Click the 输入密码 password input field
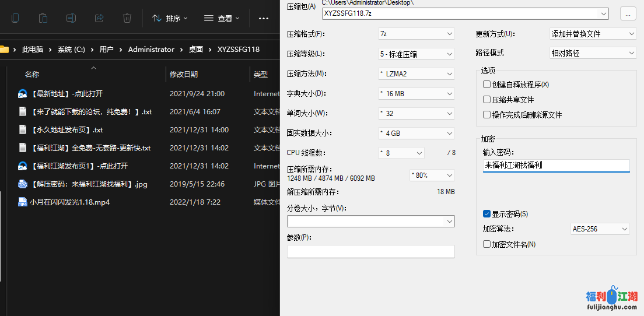This screenshot has height=316, width=644. pos(556,166)
